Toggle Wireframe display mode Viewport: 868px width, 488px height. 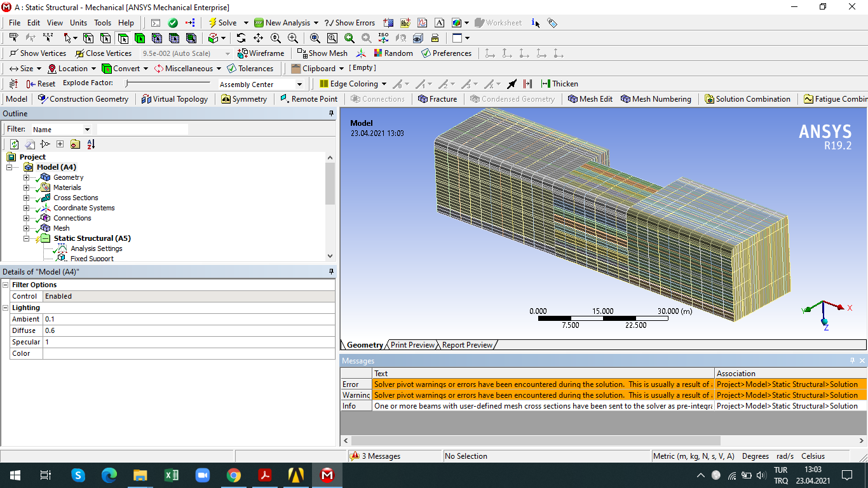pyautogui.click(x=261, y=53)
